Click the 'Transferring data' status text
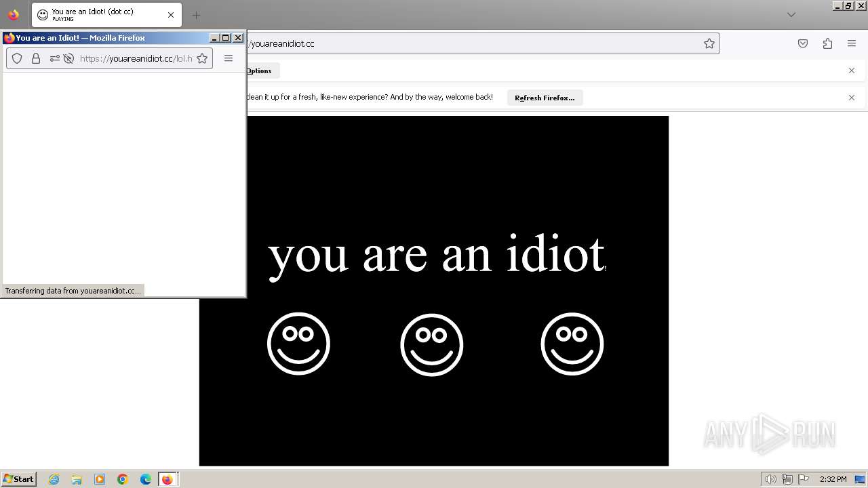The height and width of the screenshot is (488, 868). pyautogui.click(x=73, y=291)
